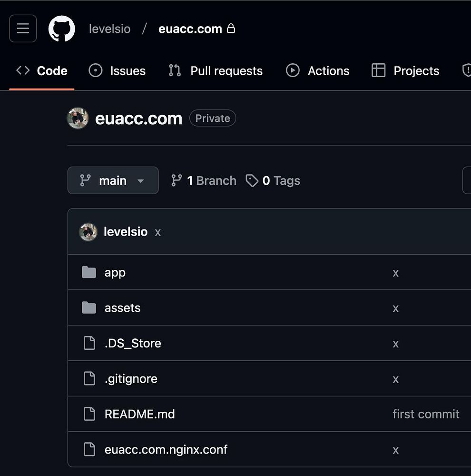Select the Code tab

(42, 71)
